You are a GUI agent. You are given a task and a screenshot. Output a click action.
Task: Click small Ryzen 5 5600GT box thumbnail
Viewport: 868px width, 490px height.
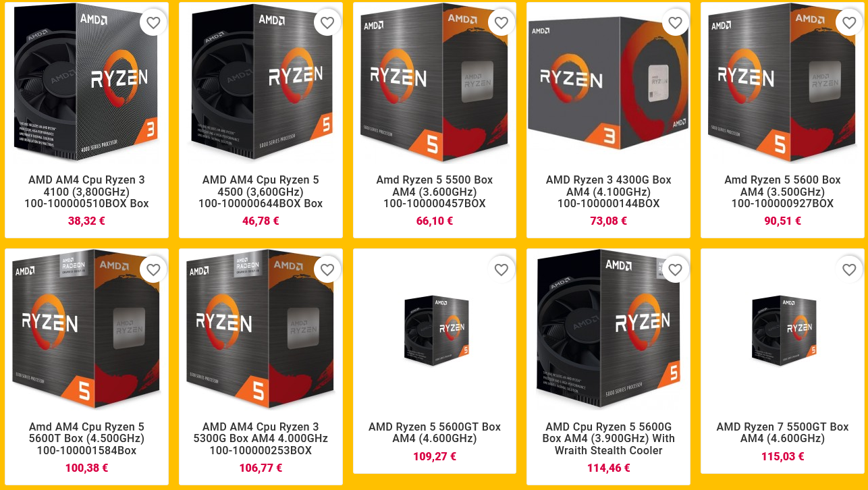tap(436, 331)
